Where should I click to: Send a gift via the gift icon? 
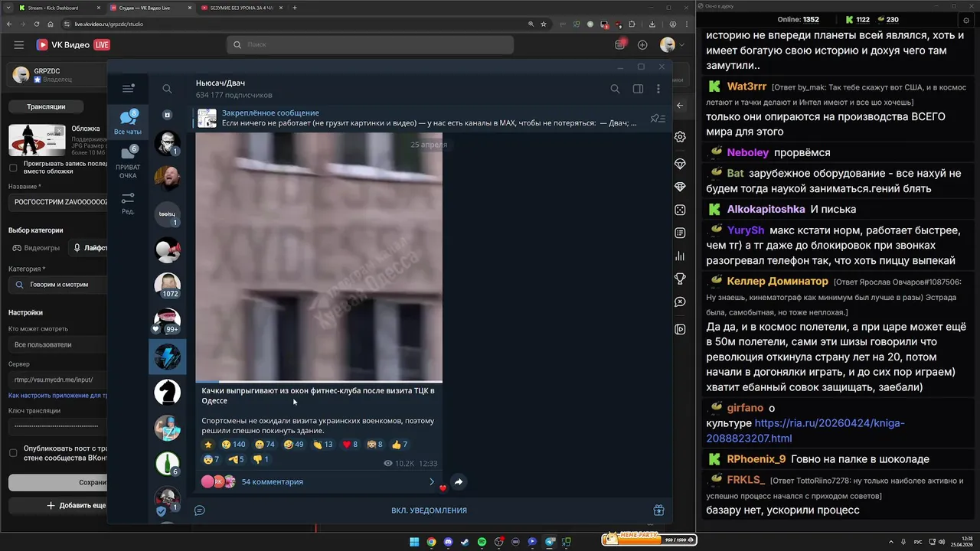pos(658,510)
